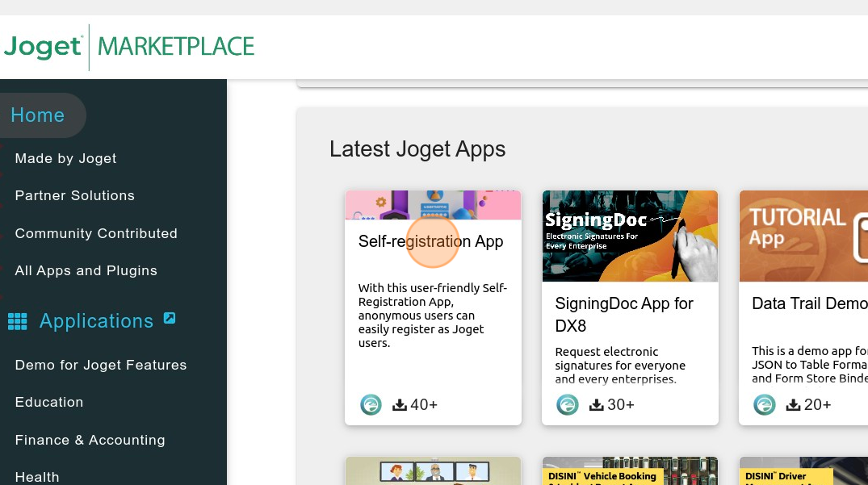The image size is (868, 485).
Task: Open the video meeting illustration card
Action: [x=433, y=471]
